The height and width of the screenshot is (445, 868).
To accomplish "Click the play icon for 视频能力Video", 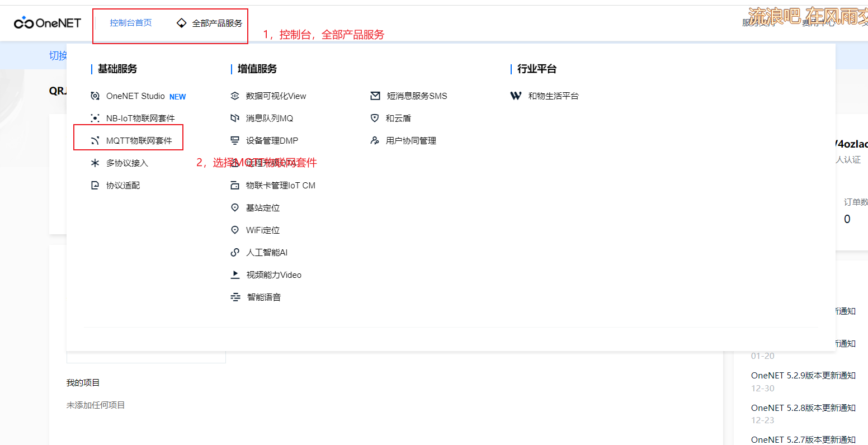I will pyautogui.click(x=235, y=274).
